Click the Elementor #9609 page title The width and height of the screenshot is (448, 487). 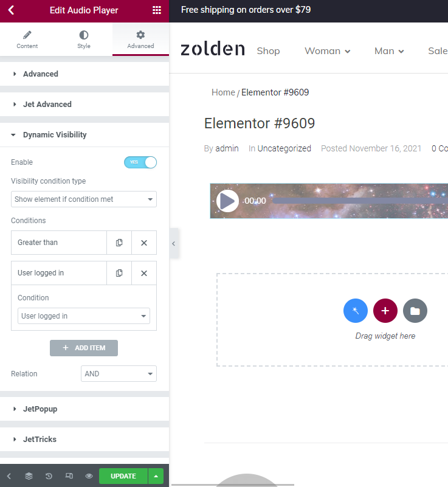point(260,123)
